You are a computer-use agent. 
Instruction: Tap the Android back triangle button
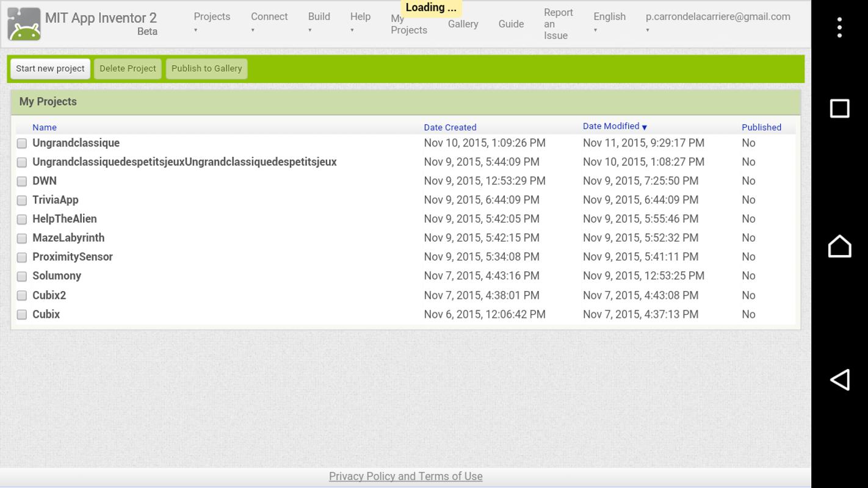840,379
